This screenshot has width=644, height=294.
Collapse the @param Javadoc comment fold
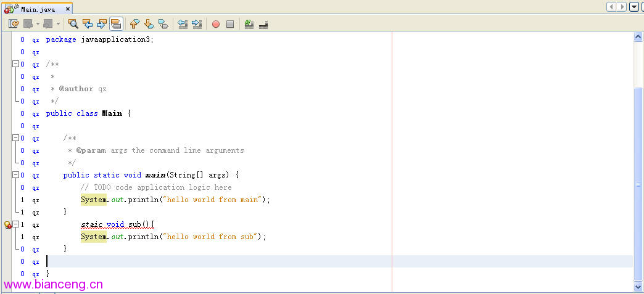[15, 138]
